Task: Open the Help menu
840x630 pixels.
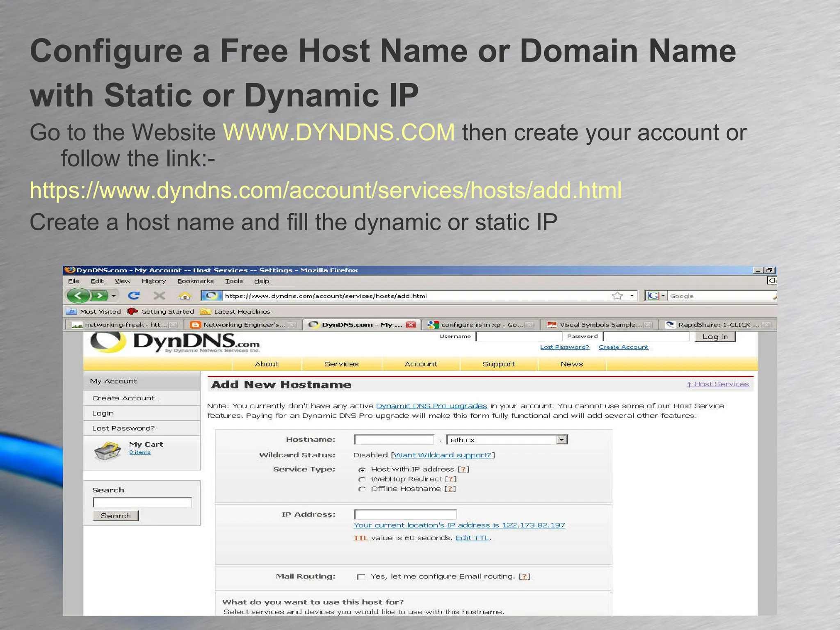Action: point(261,281)
